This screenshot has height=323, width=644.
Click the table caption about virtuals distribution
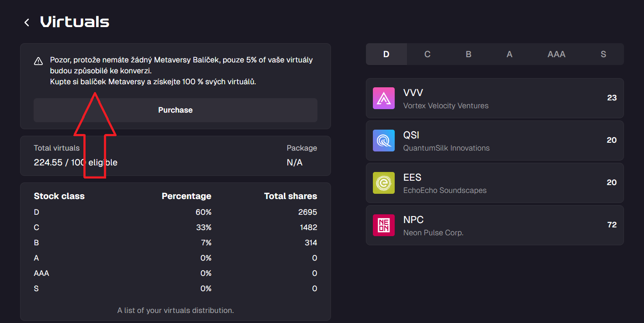(x=176, y=310)
